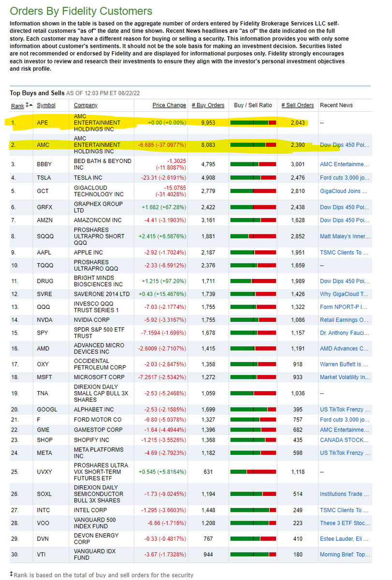The width and height of the screenshot is (392, 580).
Task: Click company name APPLE INC
Action: [88, 252]
